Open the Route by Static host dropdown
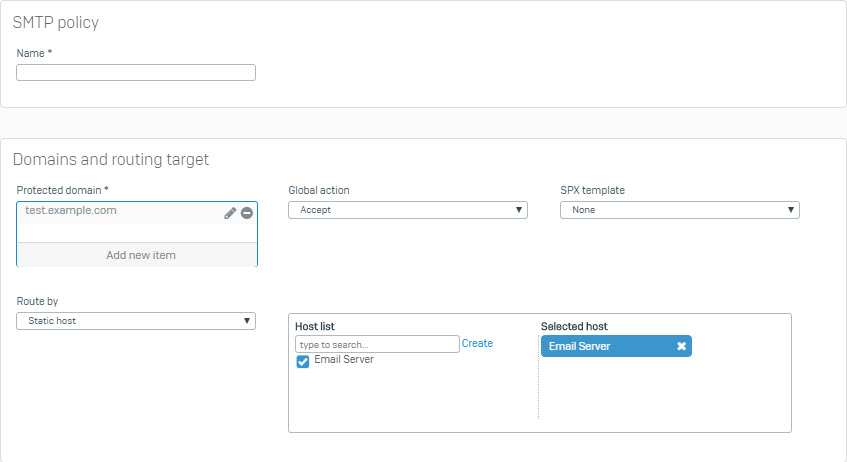The width and height of the screenshot is (847, 462). pos(136,320)
